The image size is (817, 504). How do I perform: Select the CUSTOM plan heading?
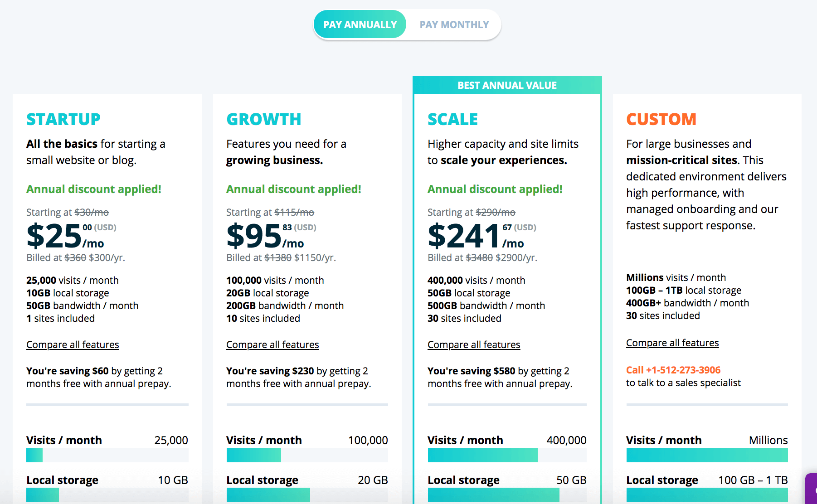(661, 119)
